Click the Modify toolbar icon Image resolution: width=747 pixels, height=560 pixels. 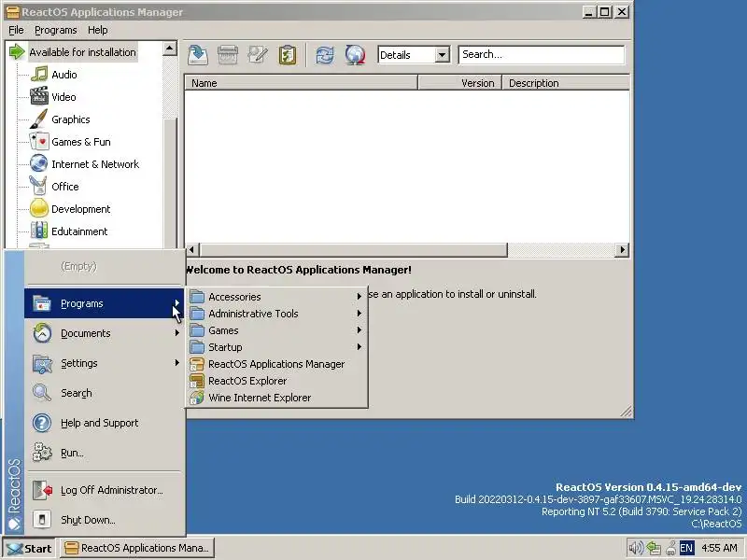click(x=258, y=55)
